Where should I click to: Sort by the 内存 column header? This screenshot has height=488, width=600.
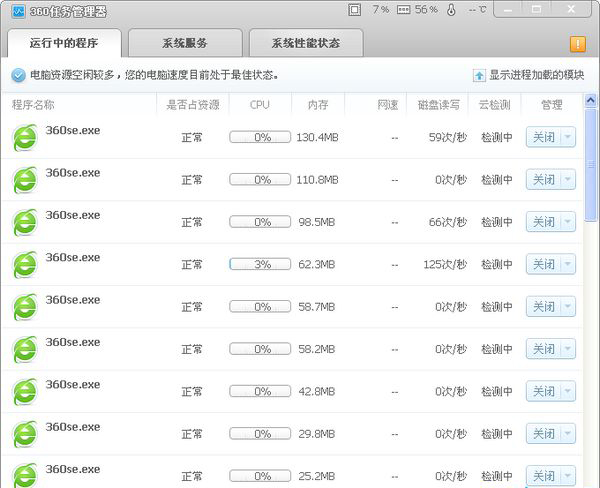coord(318,104)
